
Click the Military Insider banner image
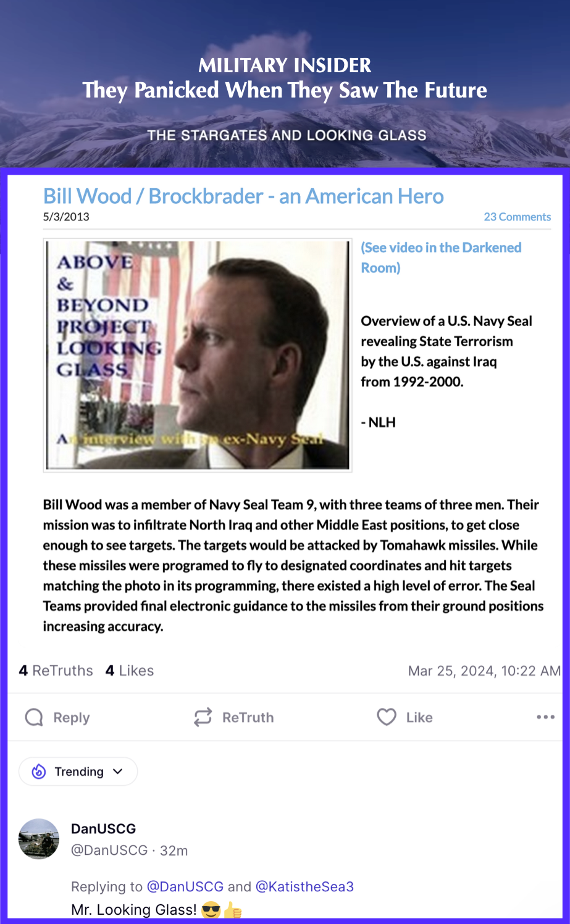[285, 83]
